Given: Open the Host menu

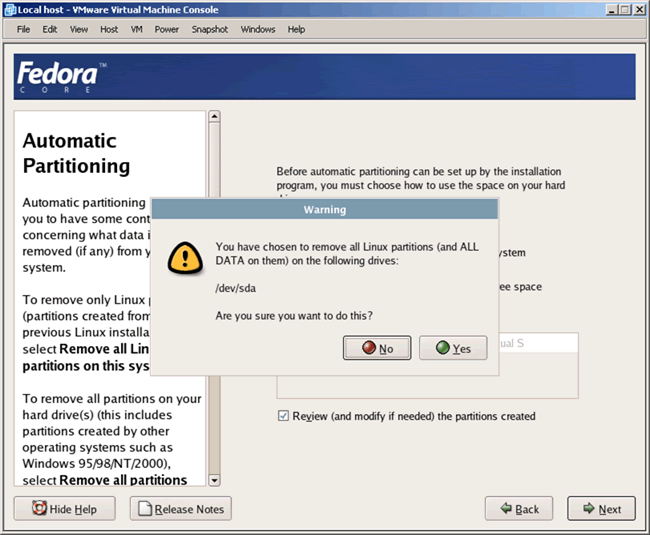Looking at the screenshot, I should [109, 29].
